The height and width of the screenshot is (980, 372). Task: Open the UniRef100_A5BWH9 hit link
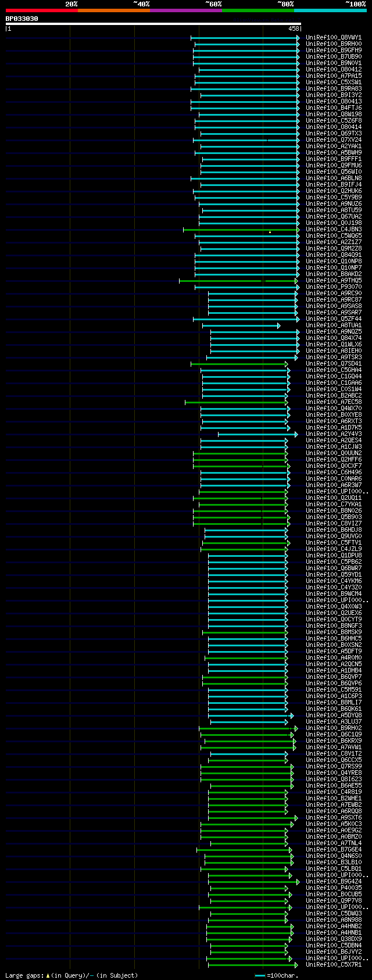pos(334,153)
